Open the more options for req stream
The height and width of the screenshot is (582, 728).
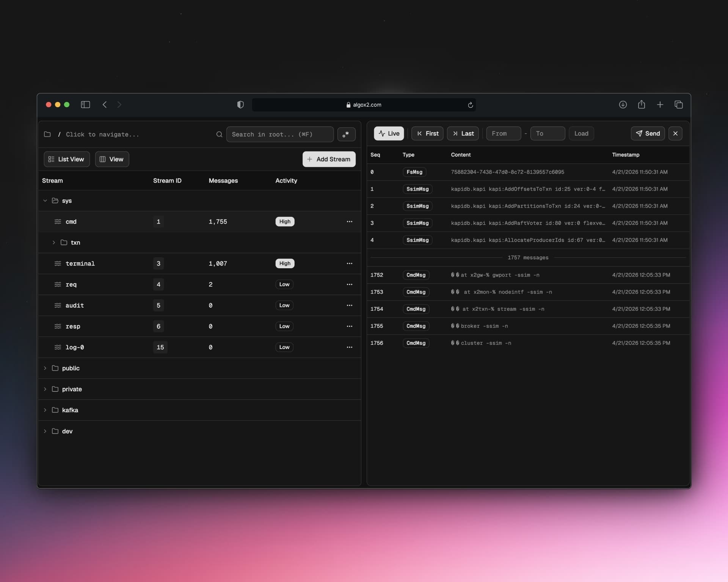pos(349,285)
